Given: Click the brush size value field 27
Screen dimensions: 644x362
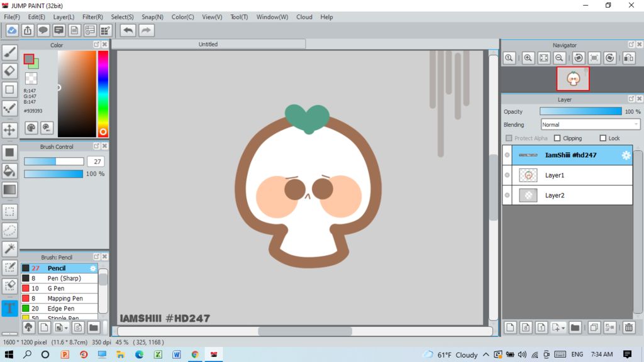Looking at the screenshot, I should (97, 162).
